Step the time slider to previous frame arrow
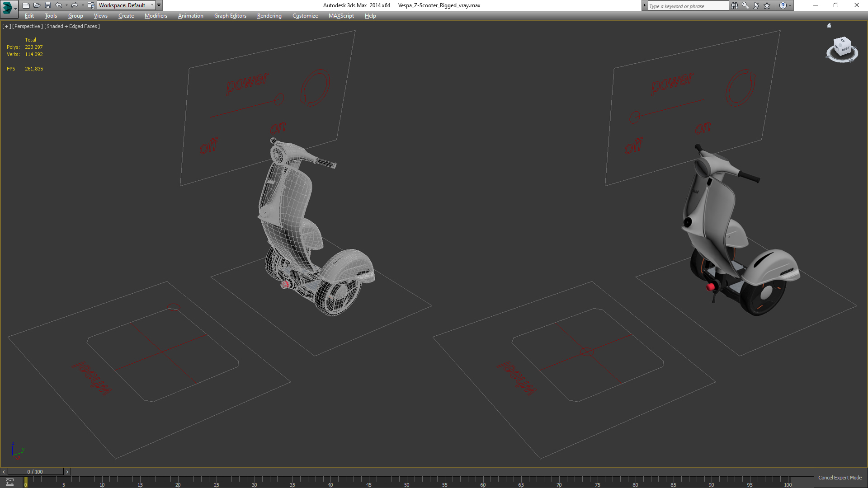Image resolution: width=868 pixels, height=488 pixels. pos(4,472)
